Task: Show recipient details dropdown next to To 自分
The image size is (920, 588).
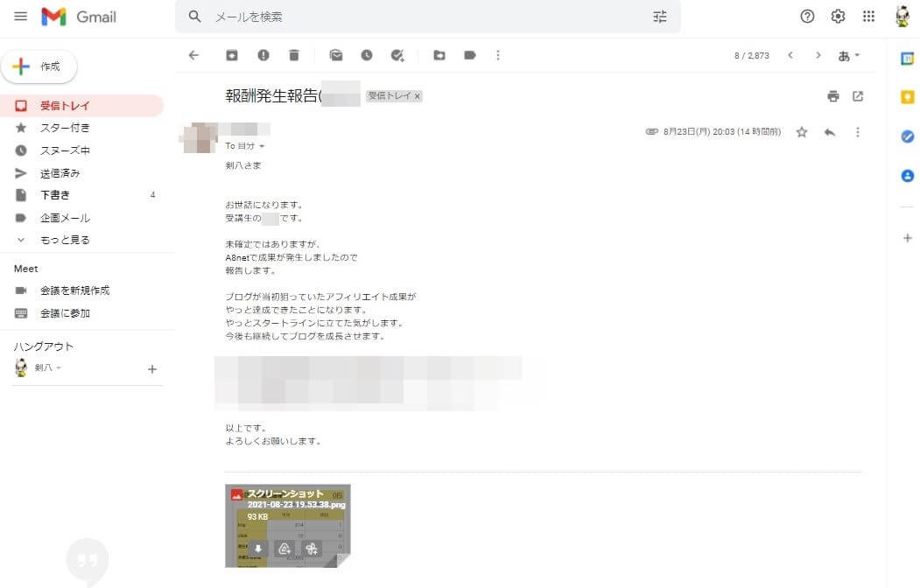Action: (262, 146)
